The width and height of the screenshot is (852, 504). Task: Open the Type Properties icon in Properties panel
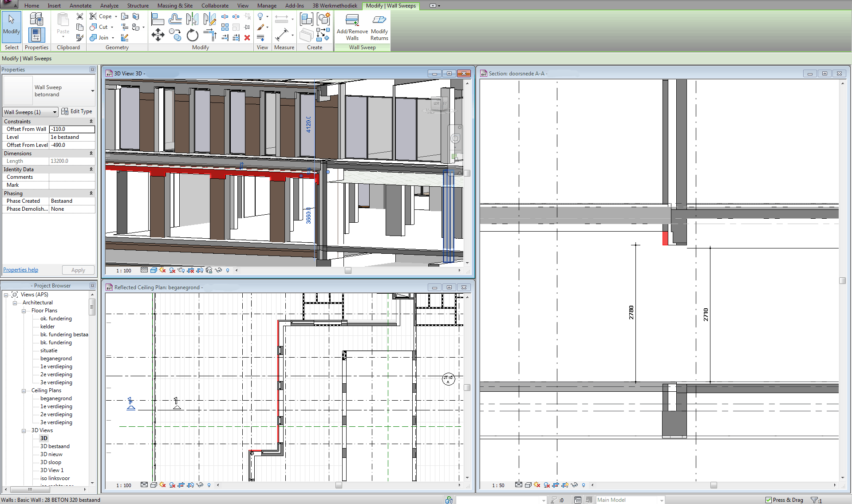point(36,19)
